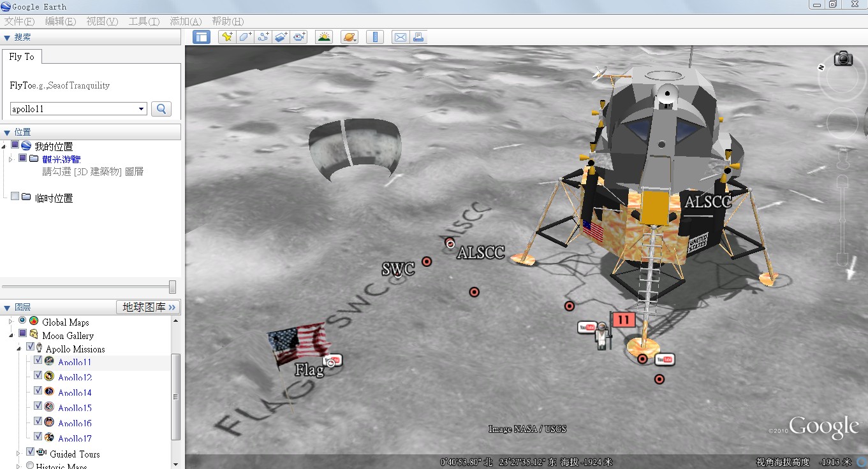The width and height of the screenshot is (868, 469).
Task: Select the Global Maps radio button
Action: coord(23,321)
